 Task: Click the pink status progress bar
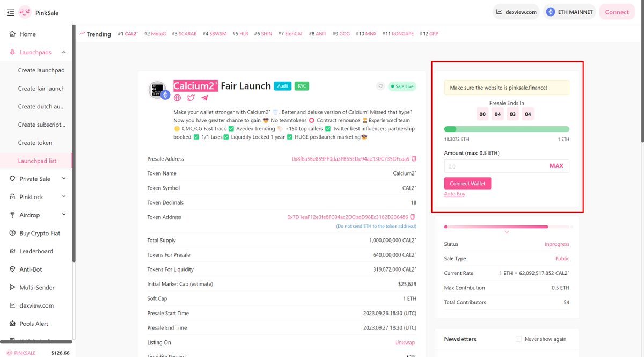tap(507, 227)
